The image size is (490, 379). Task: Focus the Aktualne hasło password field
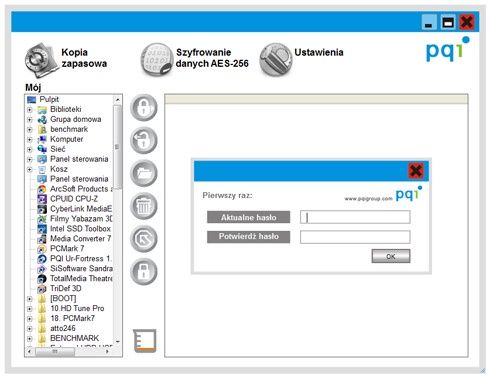pos(355,217)
